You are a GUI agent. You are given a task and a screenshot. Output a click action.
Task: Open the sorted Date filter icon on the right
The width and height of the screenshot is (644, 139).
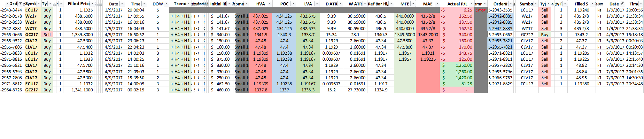click(x=622, y=4)
